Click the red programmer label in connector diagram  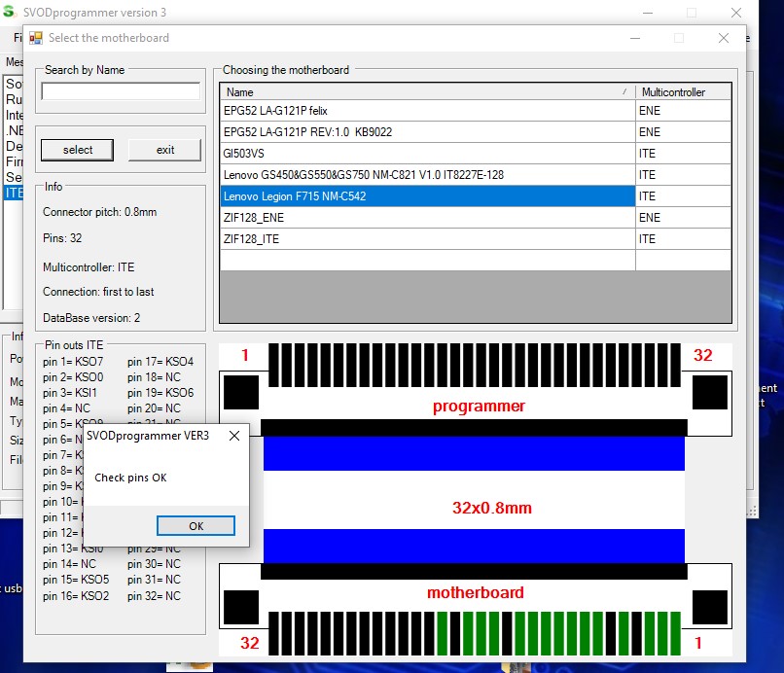click(x=479, y=406)
